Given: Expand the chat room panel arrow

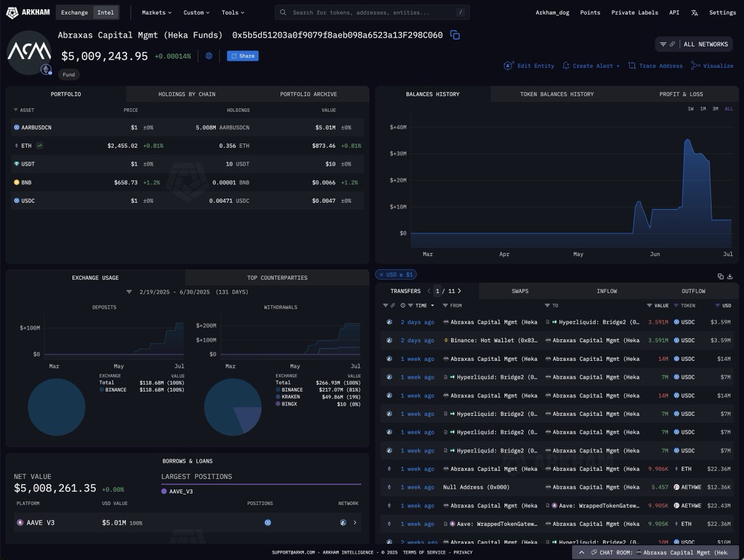Looking at the screenshot, I should point(582,552).
